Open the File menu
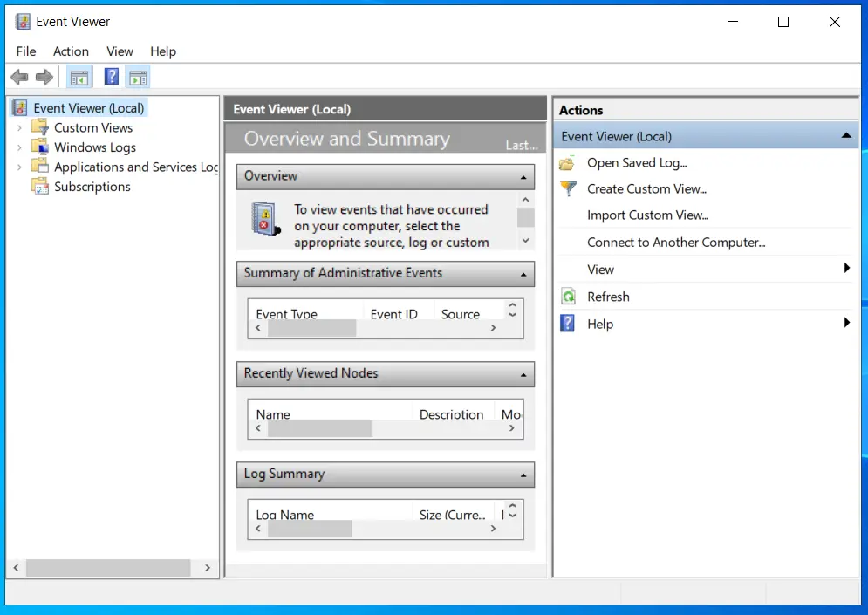Image resolution: width=868 pixels, height=615 pixels. (x=25, y=51)
